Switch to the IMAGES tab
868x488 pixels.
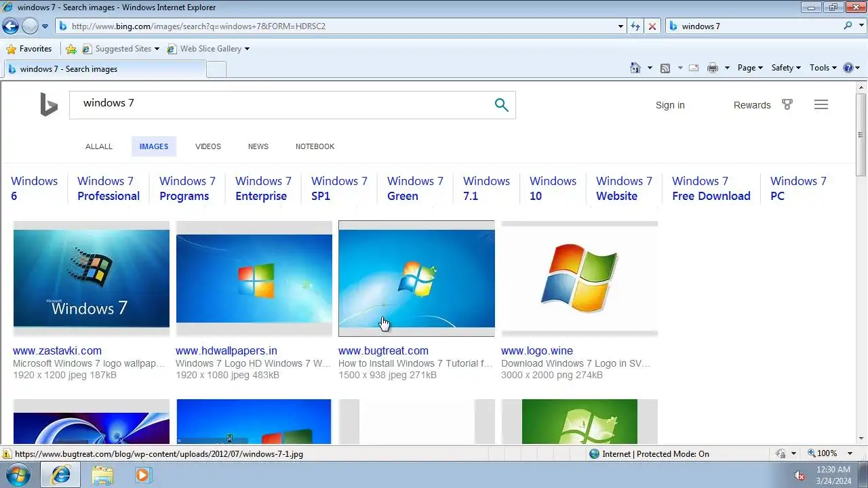click(154, 146)
